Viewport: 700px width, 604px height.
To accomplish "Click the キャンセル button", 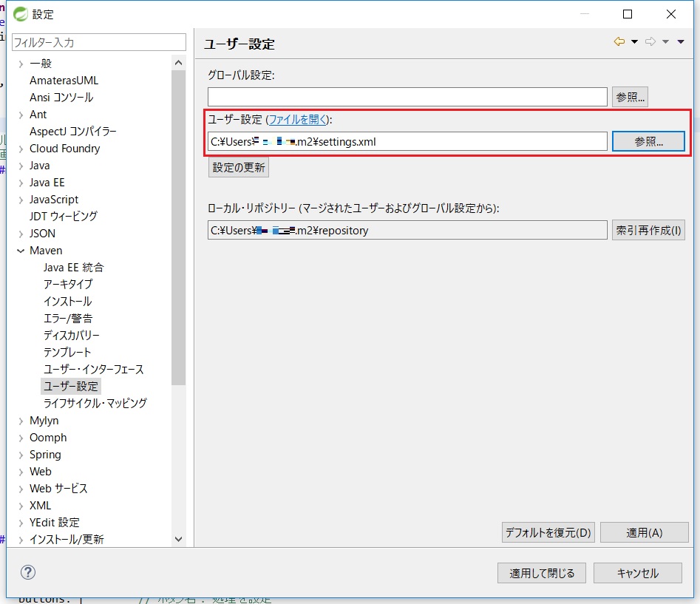I will [637, 573].
